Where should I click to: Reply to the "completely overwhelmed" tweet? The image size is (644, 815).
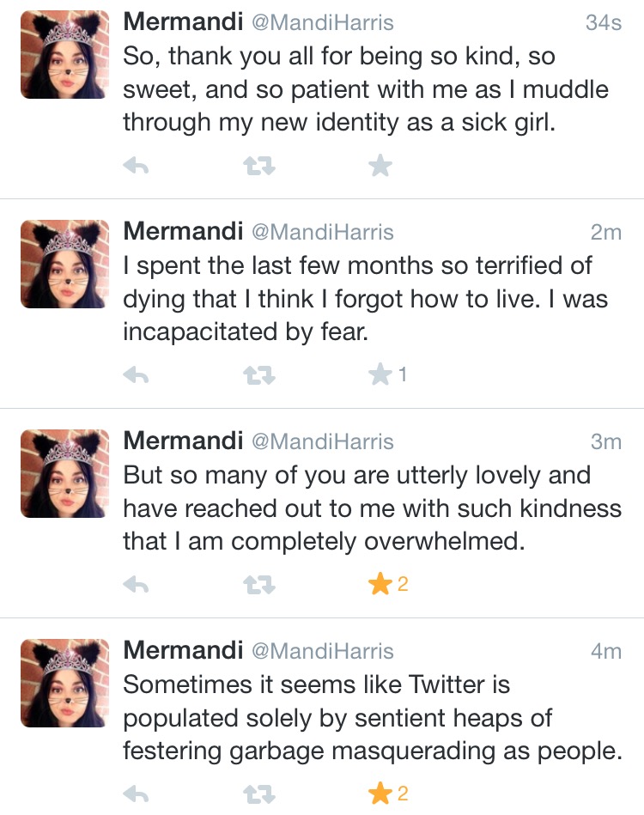pyautogui.click(x=137, y=585)
